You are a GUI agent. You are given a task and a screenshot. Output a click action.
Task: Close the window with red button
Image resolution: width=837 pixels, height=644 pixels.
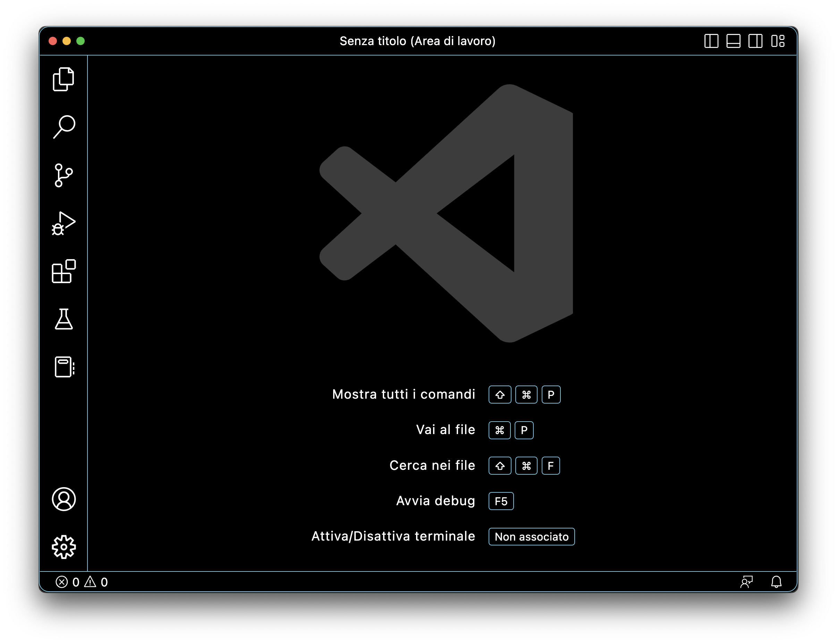pos(53,41)
